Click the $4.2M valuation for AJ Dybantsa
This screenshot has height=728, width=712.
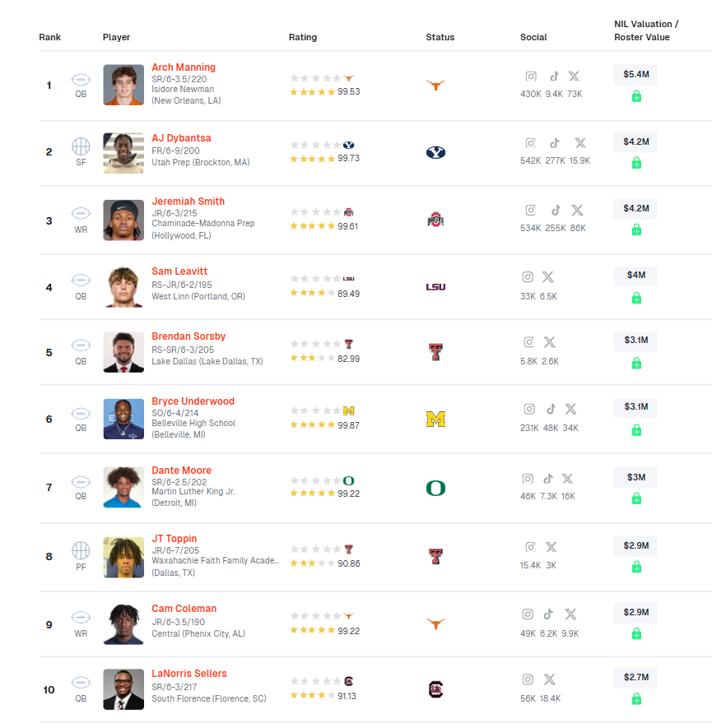635,141
